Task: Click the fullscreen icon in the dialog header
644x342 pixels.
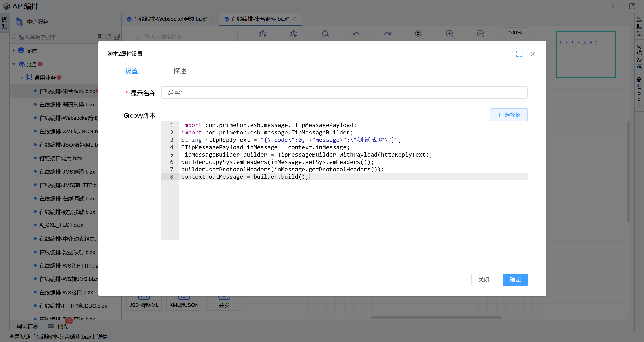Action: pos(519,54)
